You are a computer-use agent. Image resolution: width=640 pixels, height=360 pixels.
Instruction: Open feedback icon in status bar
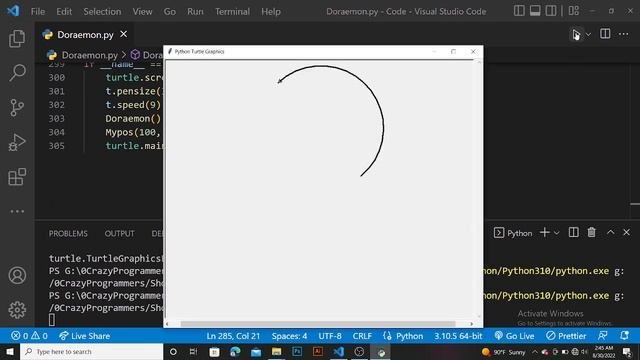(602, 336)
